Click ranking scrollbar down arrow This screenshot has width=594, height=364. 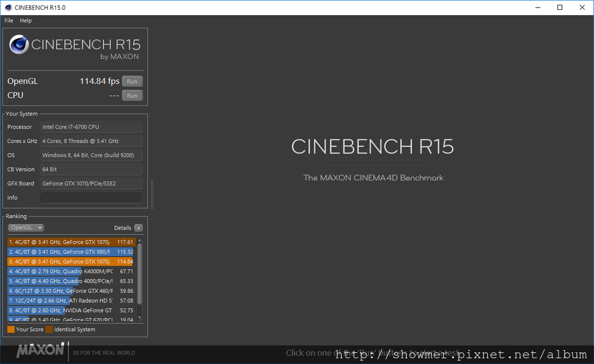click(x=139, y=318)
